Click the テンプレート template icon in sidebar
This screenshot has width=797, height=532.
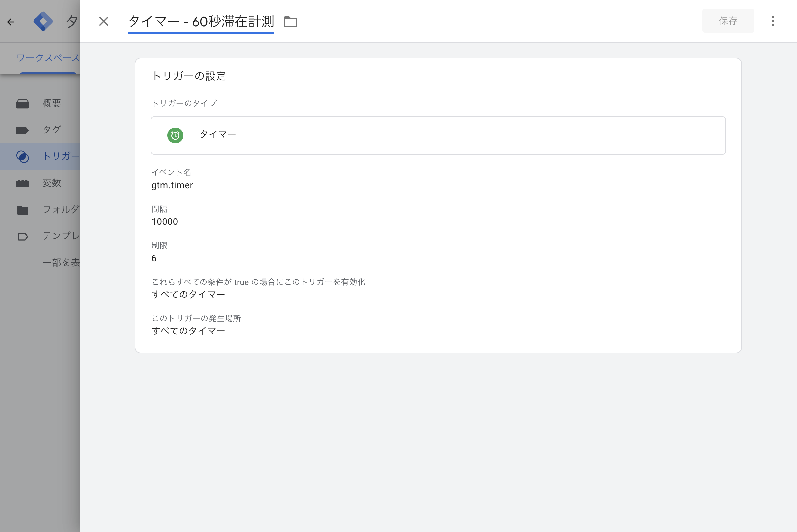[22, 236]
